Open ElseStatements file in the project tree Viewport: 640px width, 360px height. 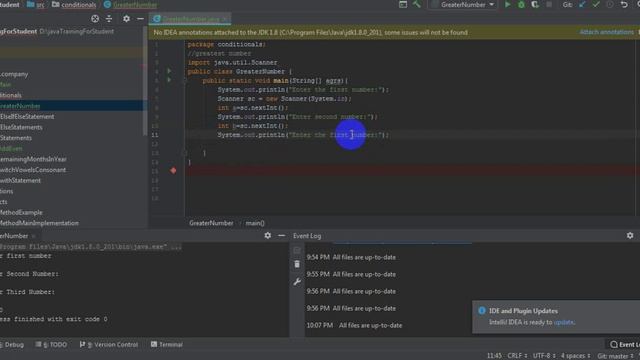coord(21,127)
